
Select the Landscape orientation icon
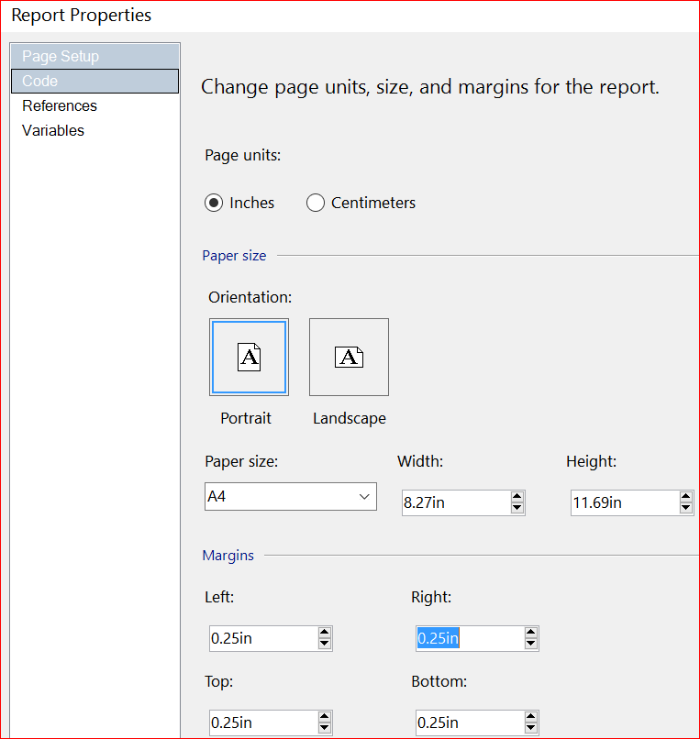349,357
